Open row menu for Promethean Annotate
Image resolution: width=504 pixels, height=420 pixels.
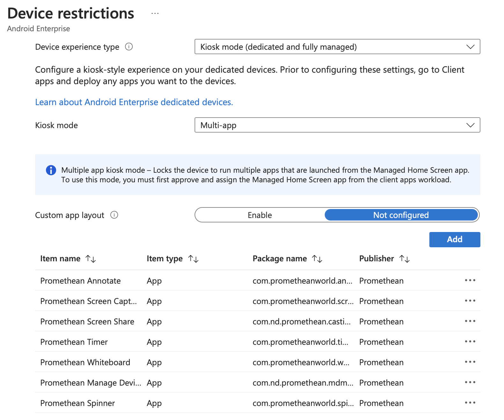pyautogui.click(x=470, y=280)
